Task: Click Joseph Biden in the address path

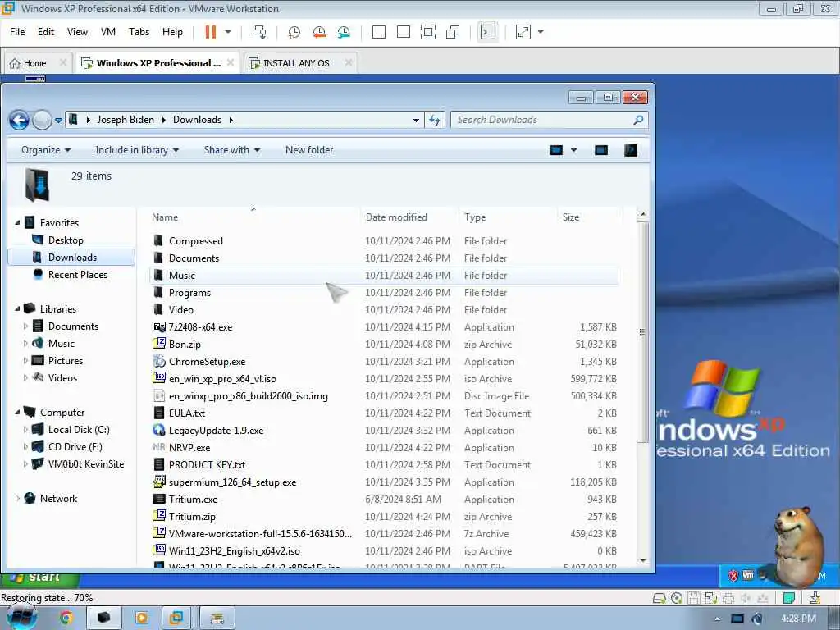Action: pyautogui.click(x=126, y=120)
